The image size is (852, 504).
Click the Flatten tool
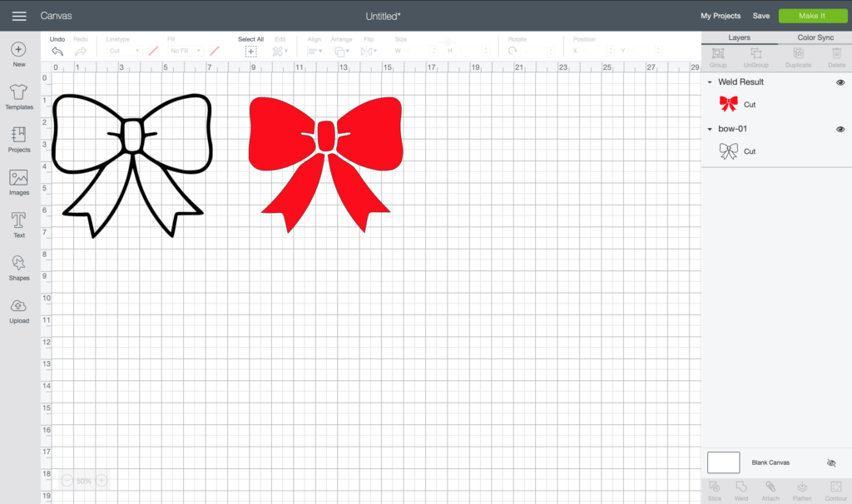click(802, 491)
